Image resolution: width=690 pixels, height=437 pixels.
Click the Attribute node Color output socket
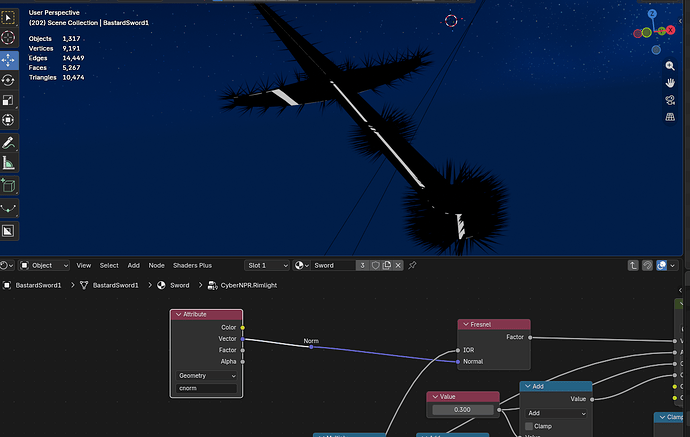tap(242, 327)
